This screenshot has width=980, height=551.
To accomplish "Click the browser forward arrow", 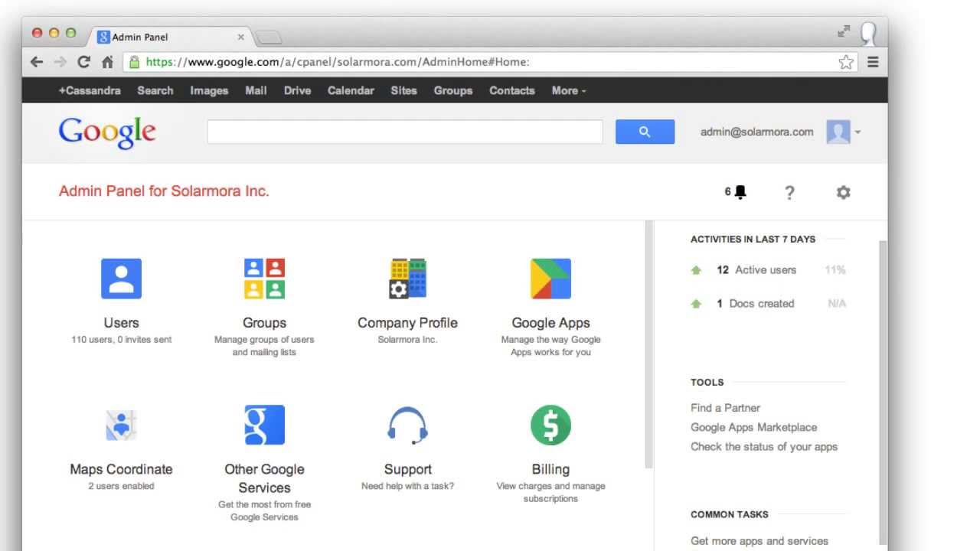I will [60, 62].
